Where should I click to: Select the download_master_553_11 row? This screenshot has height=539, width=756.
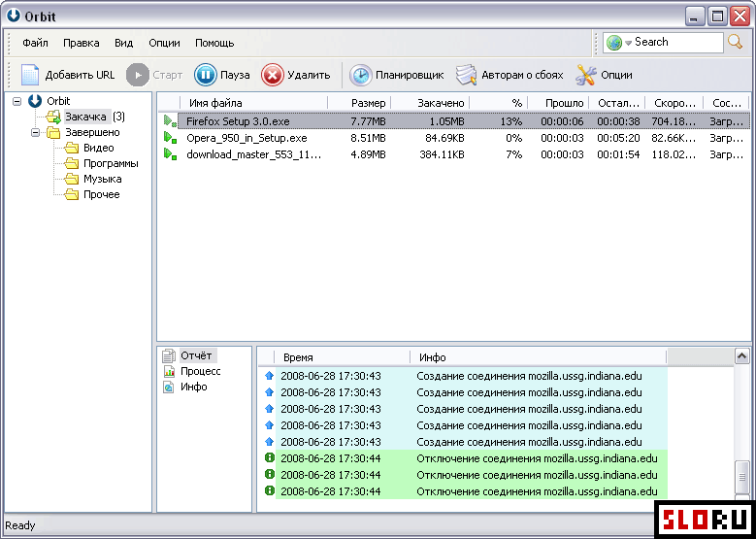click(x=454, y=154)
